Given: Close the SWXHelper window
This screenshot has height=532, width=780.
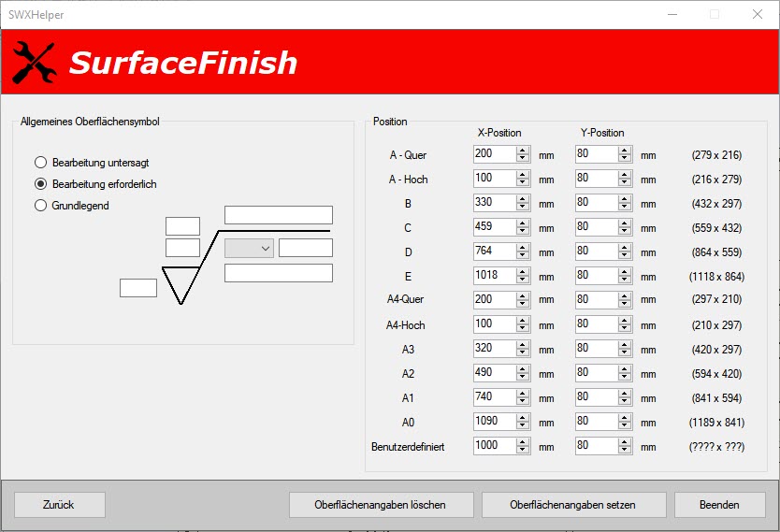Looking at the screenshot, I should (x=758, y=14).
